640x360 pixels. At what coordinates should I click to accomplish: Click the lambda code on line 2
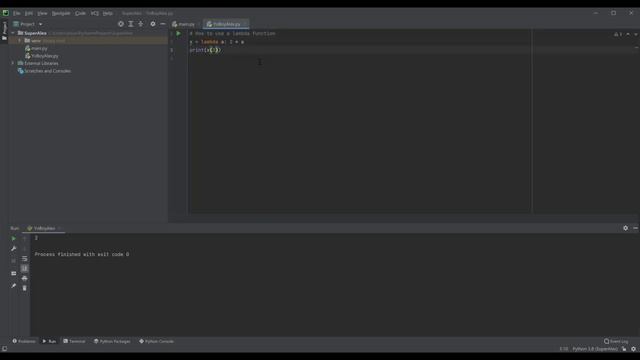coord(217,42)
